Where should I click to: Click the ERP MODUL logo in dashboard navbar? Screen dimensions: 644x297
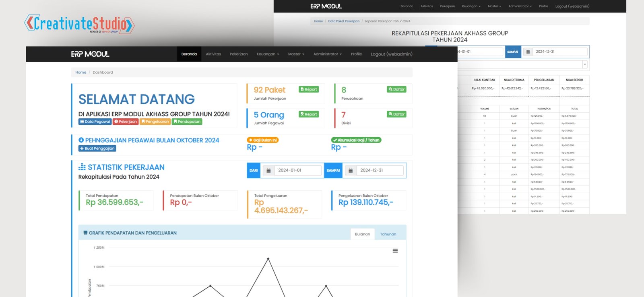pyautogui.click(x=90, y=54)
